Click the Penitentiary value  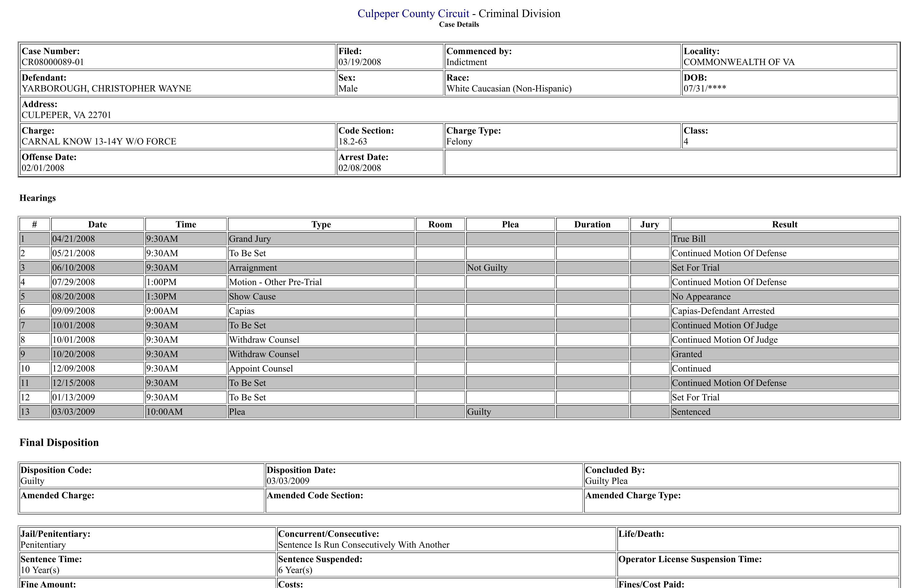pos(43,545)
